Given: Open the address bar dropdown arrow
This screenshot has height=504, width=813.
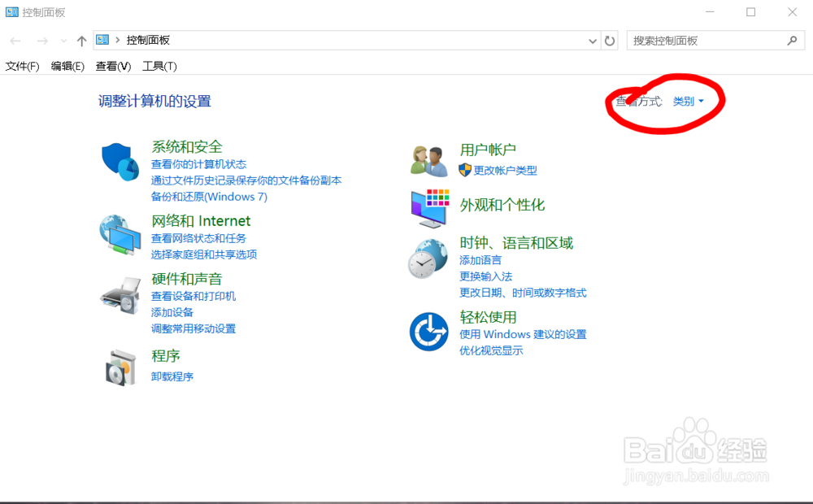Looking at the screenshot, I should [x=593, y=40].
